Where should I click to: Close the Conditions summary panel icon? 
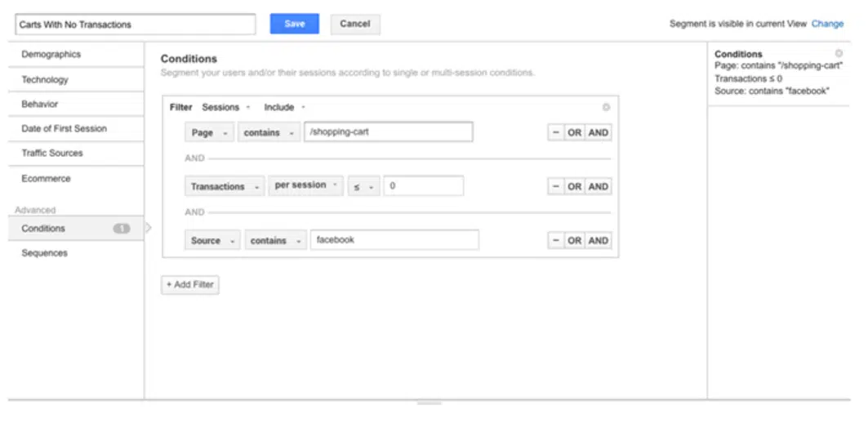[839, 53]
